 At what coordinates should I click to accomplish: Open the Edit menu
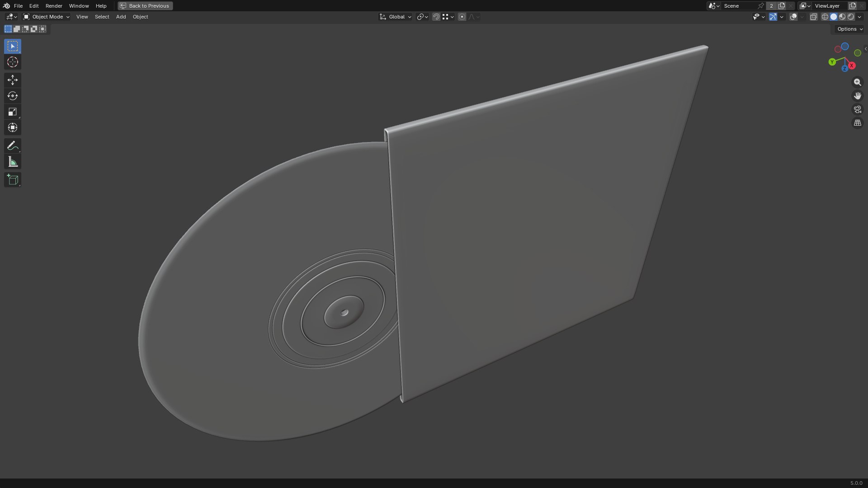click(34, 6)
